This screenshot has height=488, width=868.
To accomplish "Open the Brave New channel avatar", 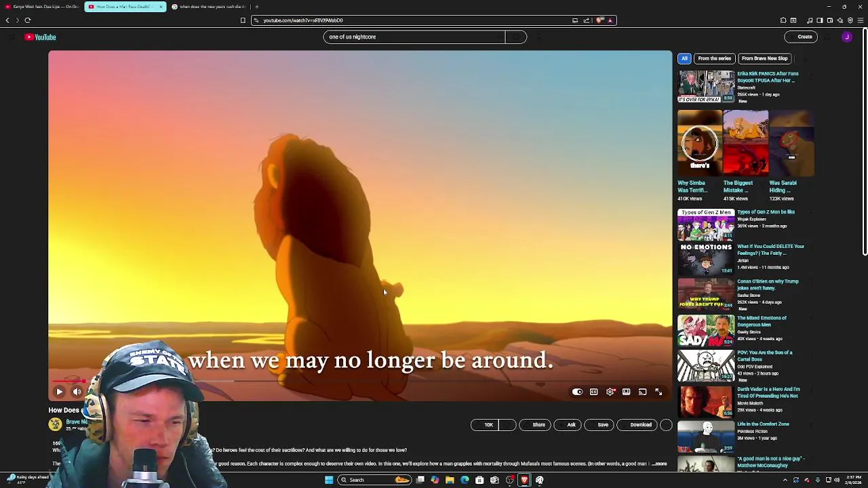I will pyautogui.click(x=55, y=424).
